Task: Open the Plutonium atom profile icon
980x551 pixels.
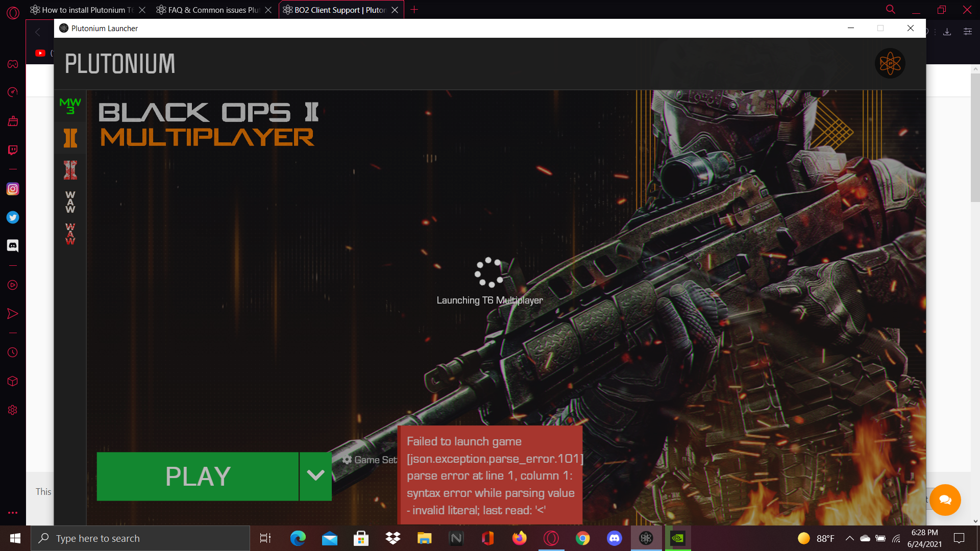Action: (890, 64)
